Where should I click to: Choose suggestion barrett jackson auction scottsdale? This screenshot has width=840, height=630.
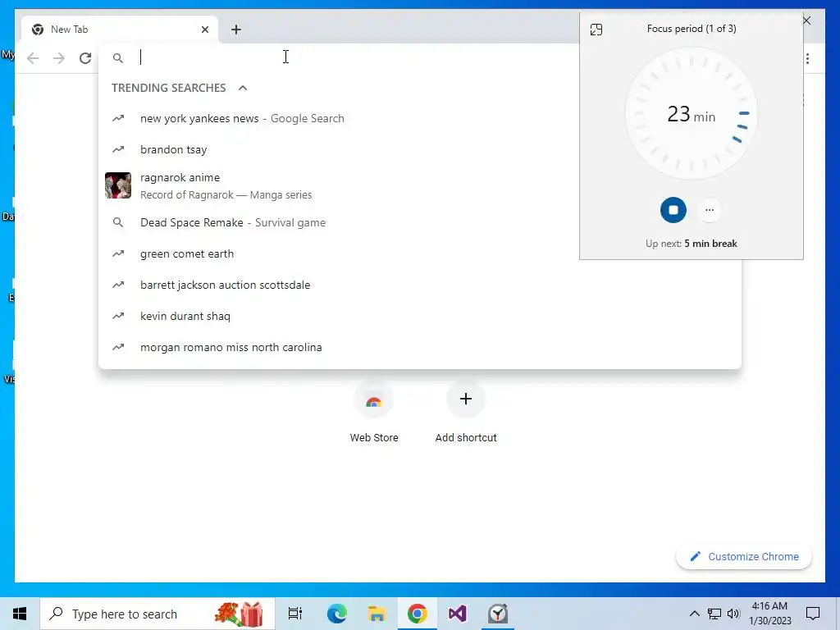click(420, 285)
